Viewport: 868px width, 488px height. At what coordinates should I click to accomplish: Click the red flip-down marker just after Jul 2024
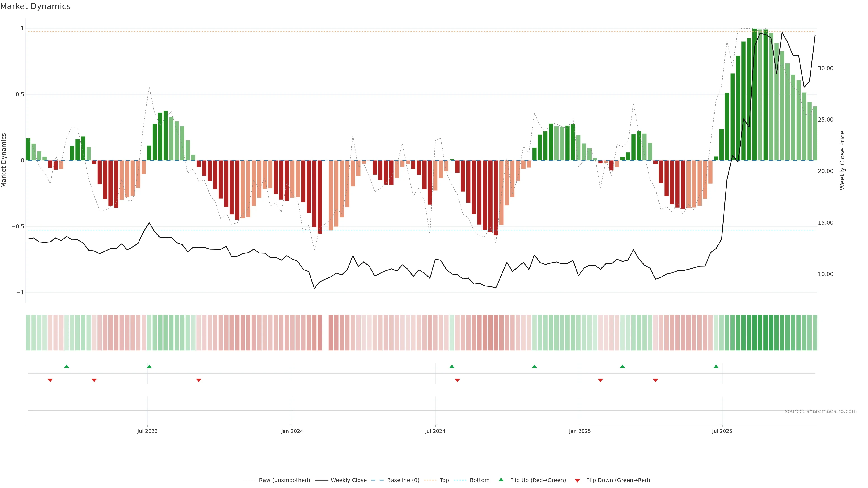(457, 380)
